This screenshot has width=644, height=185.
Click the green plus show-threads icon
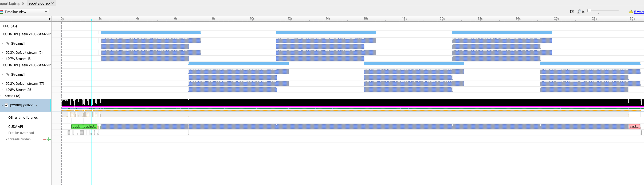tap(49, 139)
